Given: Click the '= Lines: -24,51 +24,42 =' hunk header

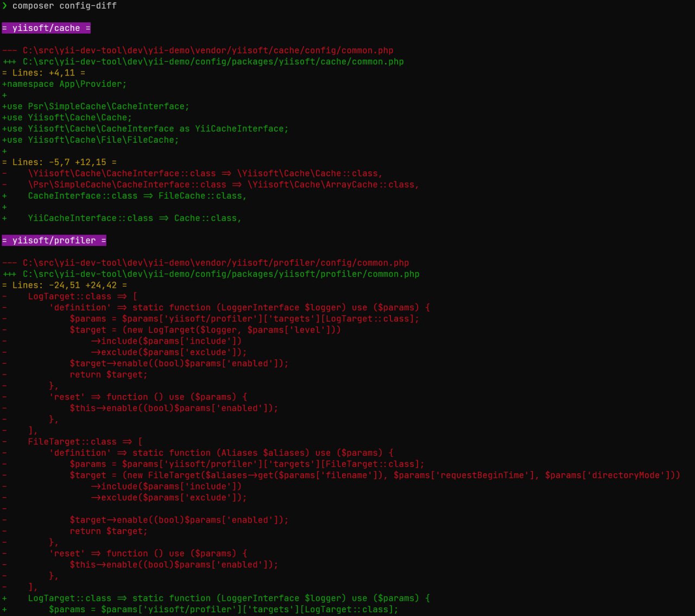Looking at the screenshot, I should coord(64,285).
